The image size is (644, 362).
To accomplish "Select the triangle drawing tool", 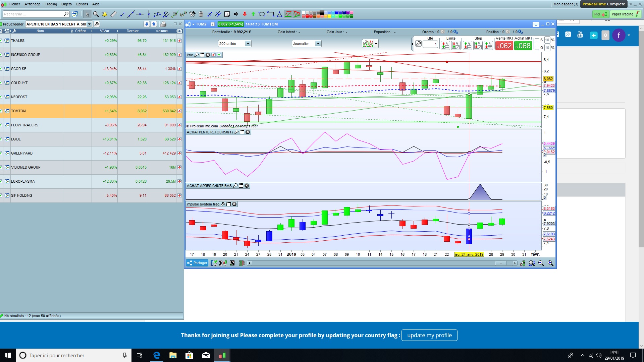I will point(279,14).
